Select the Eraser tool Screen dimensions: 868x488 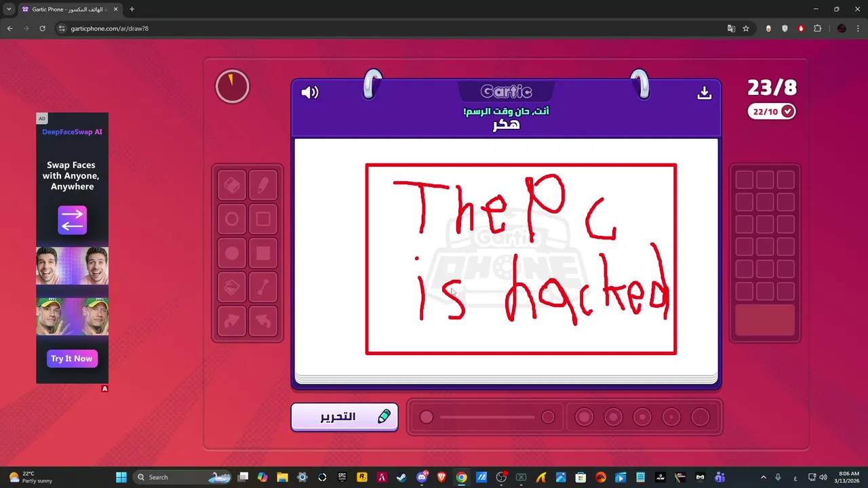[232, 185]
